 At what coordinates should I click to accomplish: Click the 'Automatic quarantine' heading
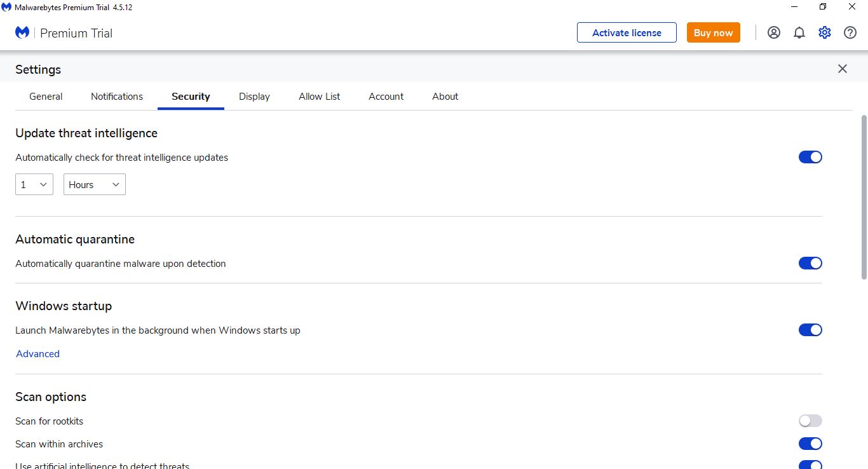pos(75,239)
